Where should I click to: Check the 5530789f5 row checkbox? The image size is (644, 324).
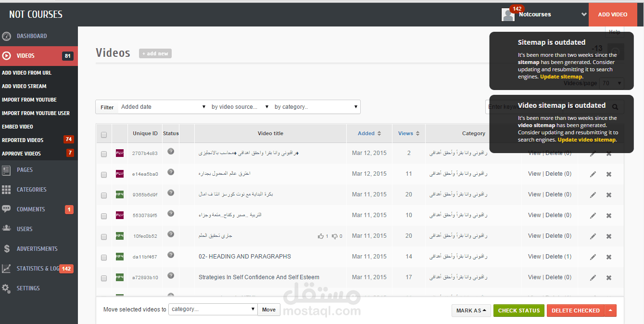[x=104, y=216]
